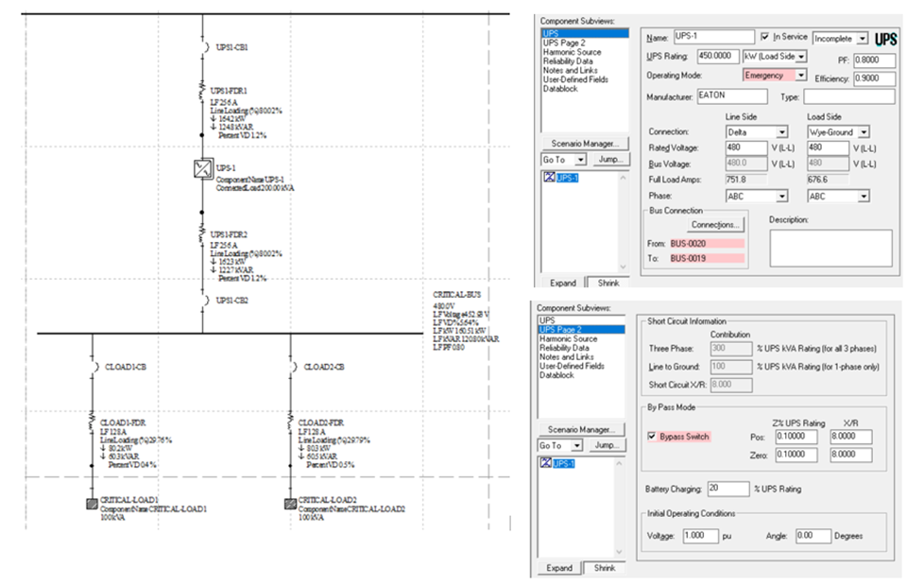Click inside the UPS Name field
This screenshot has width=924, height=586.
coord(713,37)
